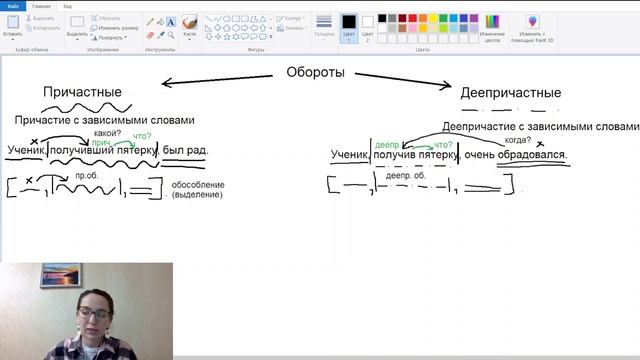This screenshot has height=360, width=640.
Task: Click the Cut (Вырезать) scissors icon
Action: tap(29, 18)
